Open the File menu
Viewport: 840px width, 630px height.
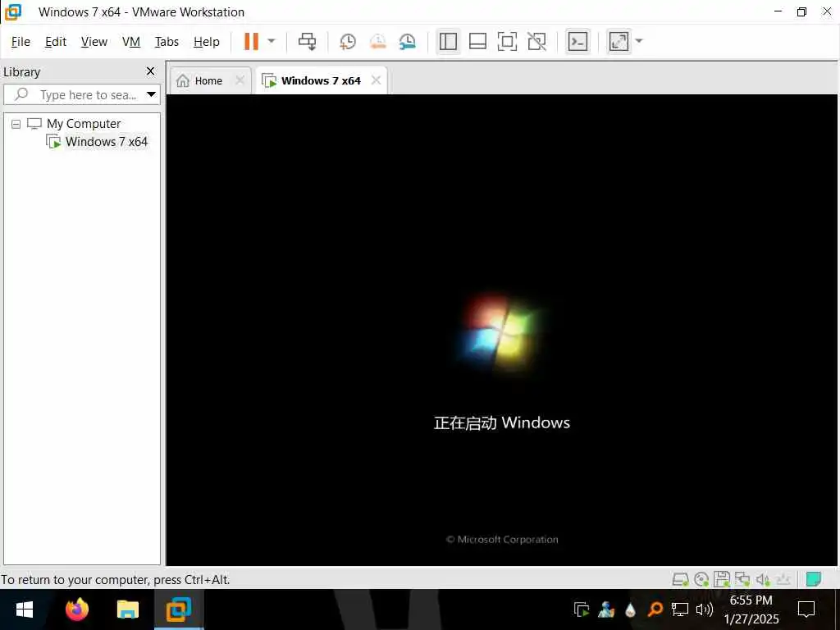(21, 41)
